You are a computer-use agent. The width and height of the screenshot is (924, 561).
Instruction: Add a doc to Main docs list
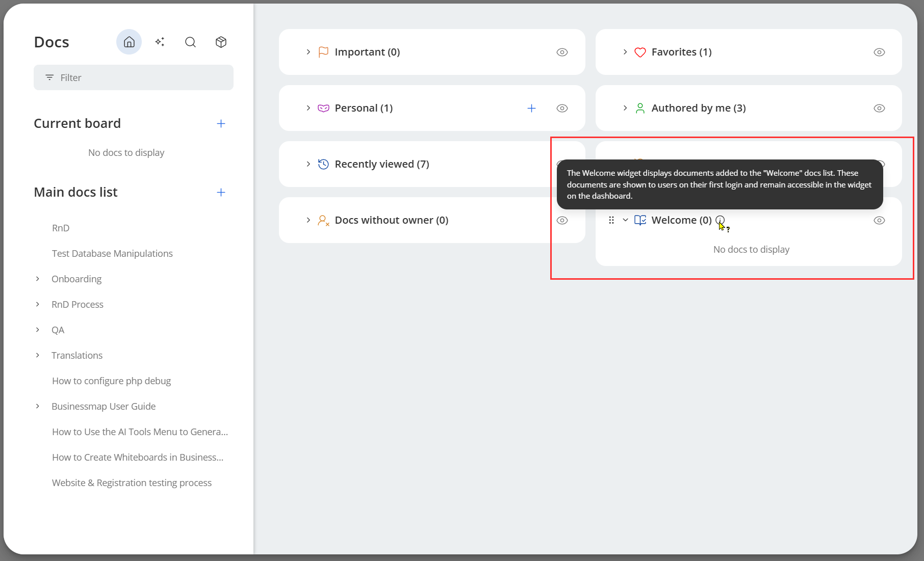click(x=221, y=192)
